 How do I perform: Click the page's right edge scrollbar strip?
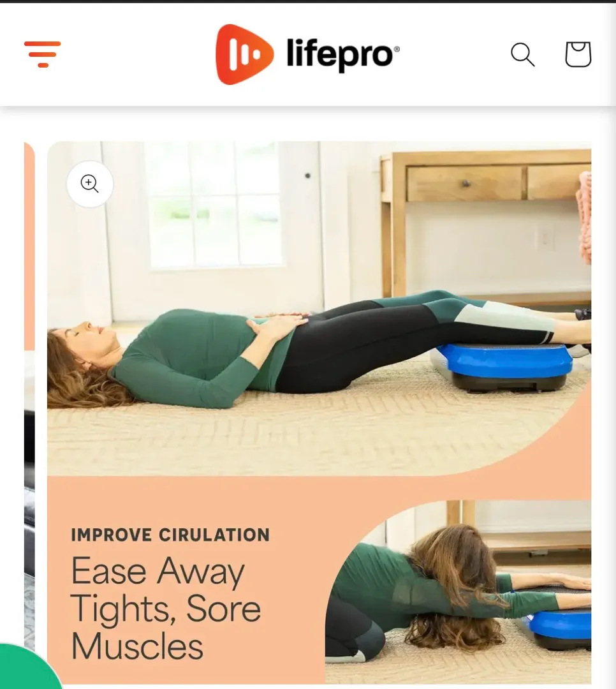(x=611, y=345)
